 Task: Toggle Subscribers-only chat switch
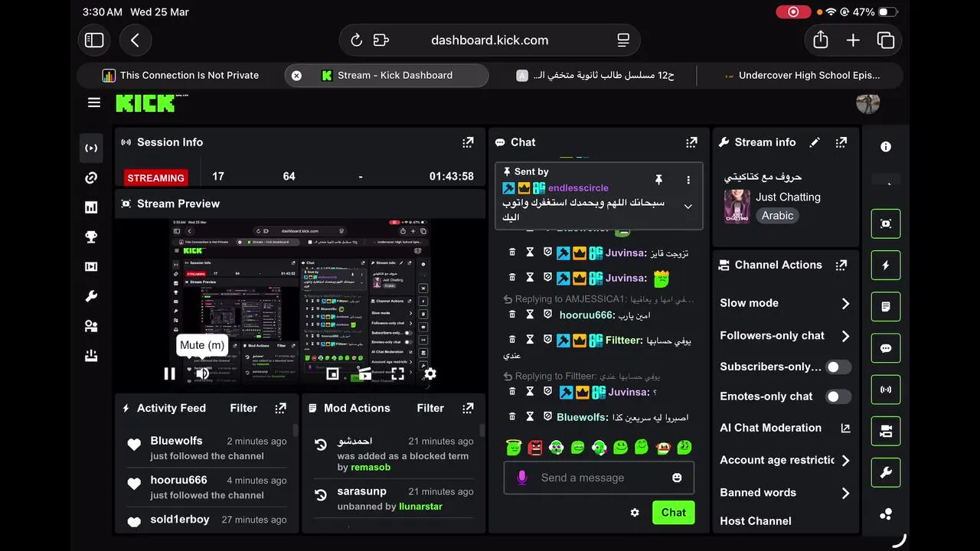[x=838, y=367]
